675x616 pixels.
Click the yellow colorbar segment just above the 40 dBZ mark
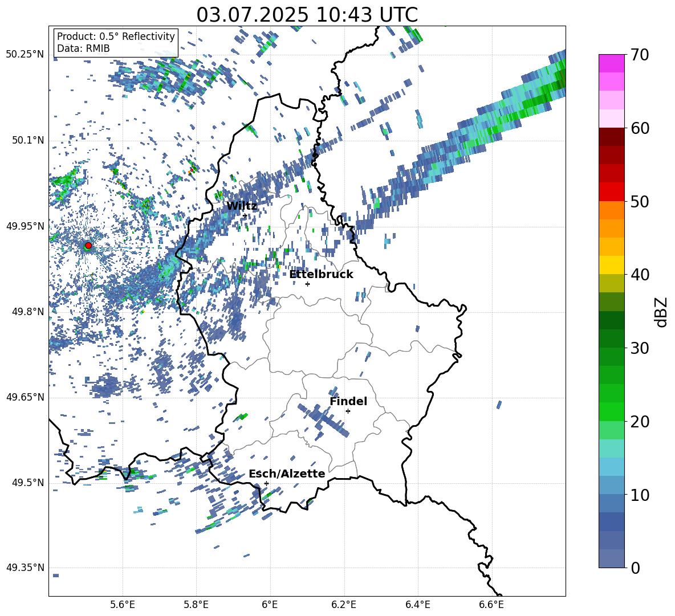(612, 265)
